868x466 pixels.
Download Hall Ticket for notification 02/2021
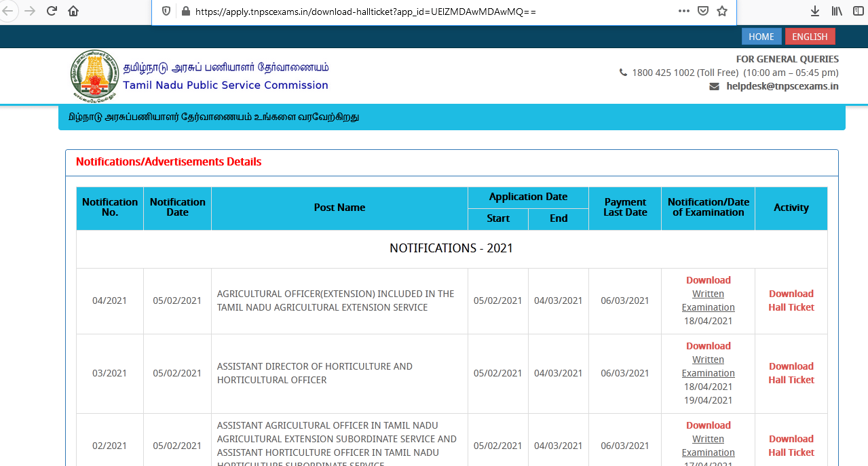791,446
